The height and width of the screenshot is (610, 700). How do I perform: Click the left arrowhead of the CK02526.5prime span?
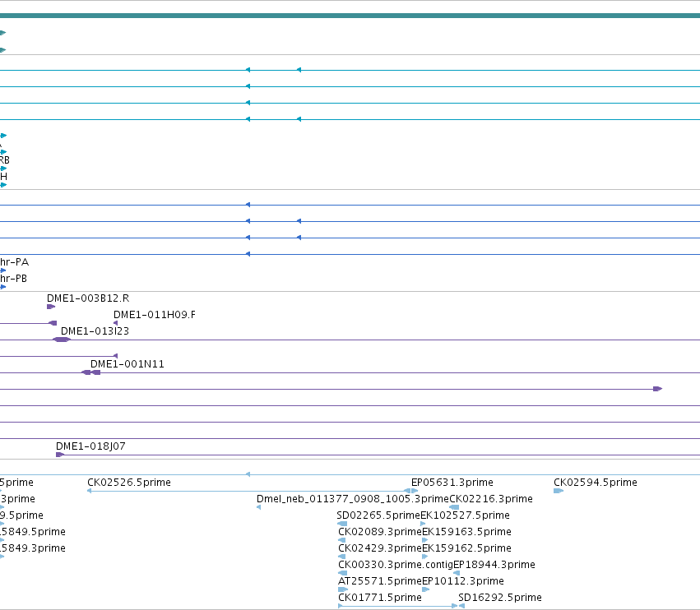point(90,491)
